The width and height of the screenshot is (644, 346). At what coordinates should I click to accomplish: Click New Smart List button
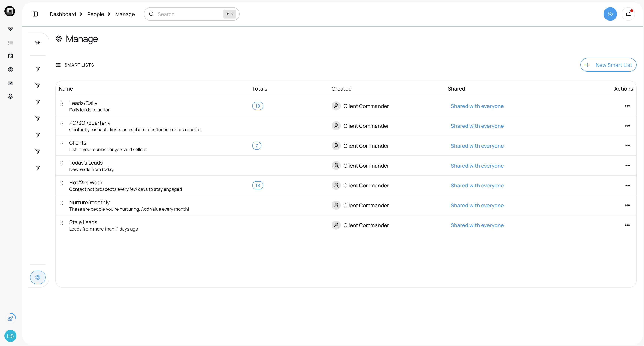608,65
